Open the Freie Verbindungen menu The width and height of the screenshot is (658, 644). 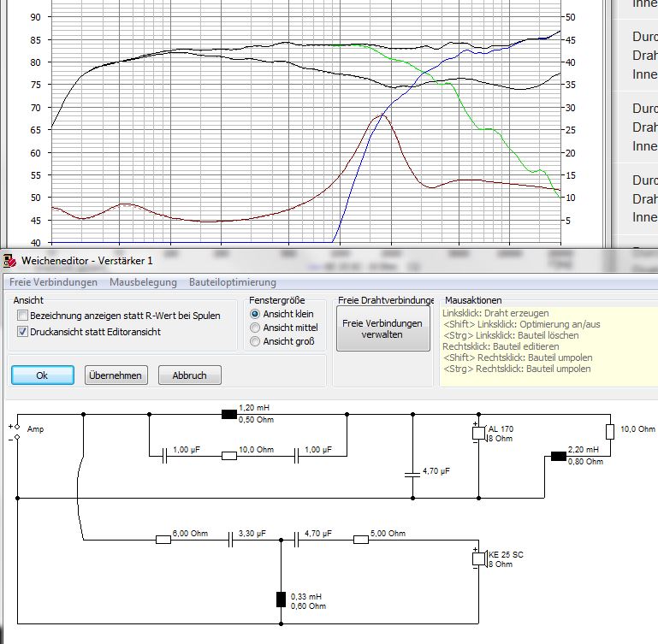coord(53,282)
